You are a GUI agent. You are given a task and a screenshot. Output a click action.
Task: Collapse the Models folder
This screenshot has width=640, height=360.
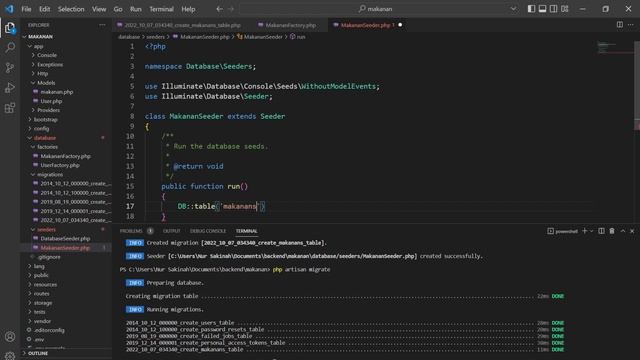click(x=67, y=83)
